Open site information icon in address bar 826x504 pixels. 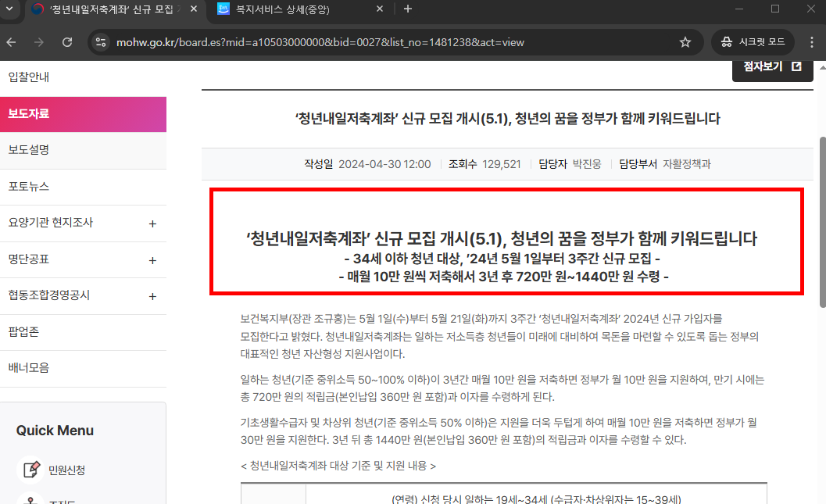[x=101, y=42]
